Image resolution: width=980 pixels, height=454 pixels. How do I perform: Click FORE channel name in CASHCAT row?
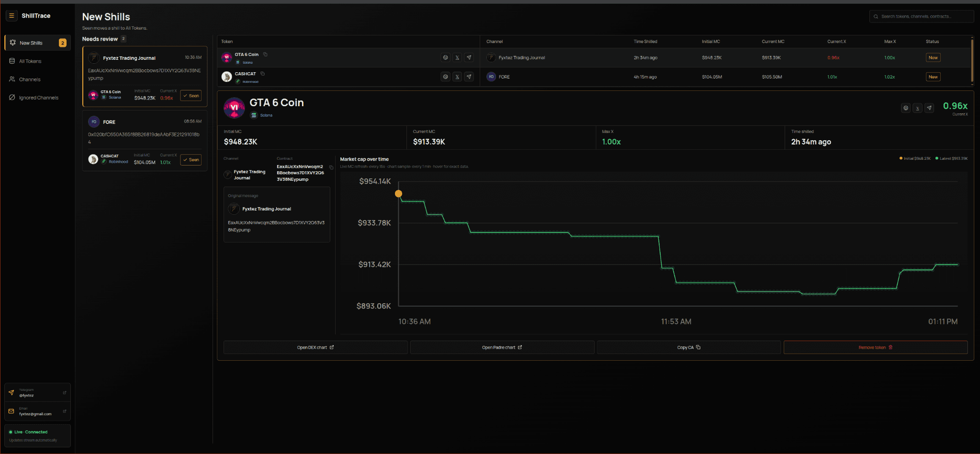coord(504,77)
